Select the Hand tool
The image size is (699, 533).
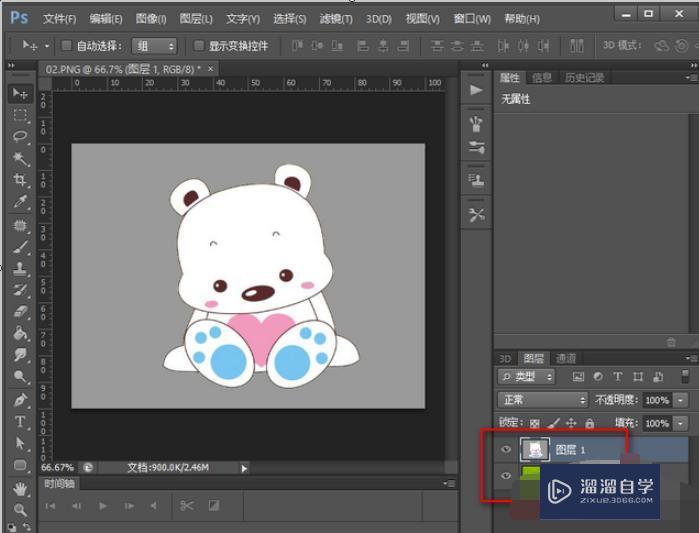tap(20, 489)
